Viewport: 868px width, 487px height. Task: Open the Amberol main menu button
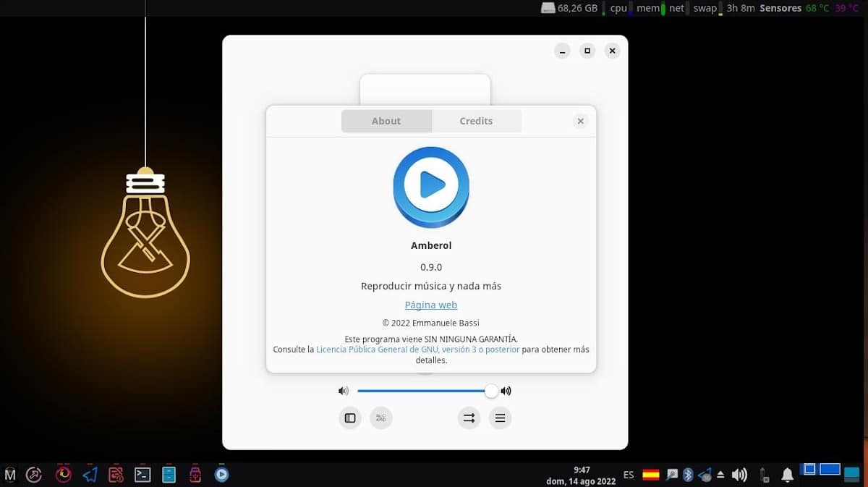500,418
